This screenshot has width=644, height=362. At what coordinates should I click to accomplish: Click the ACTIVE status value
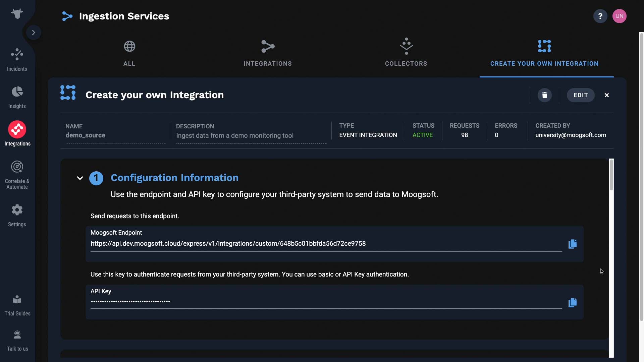click(x=422, y=135)
